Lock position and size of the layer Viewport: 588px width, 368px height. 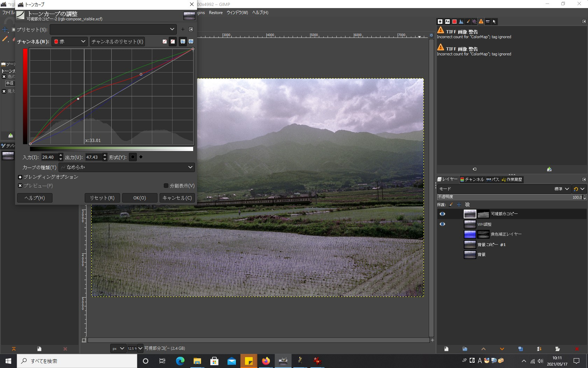click(x=459, y=205)
